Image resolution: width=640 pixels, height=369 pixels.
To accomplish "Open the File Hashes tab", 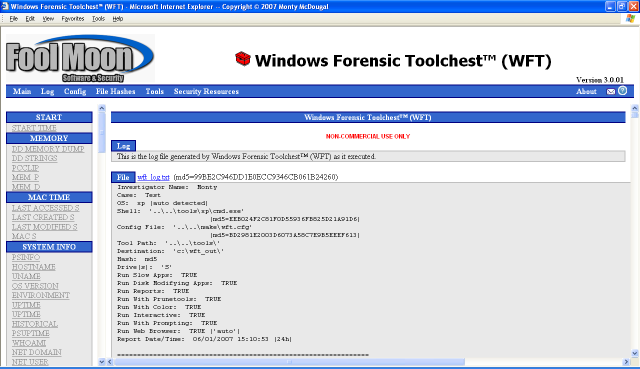I will point(116,91).
